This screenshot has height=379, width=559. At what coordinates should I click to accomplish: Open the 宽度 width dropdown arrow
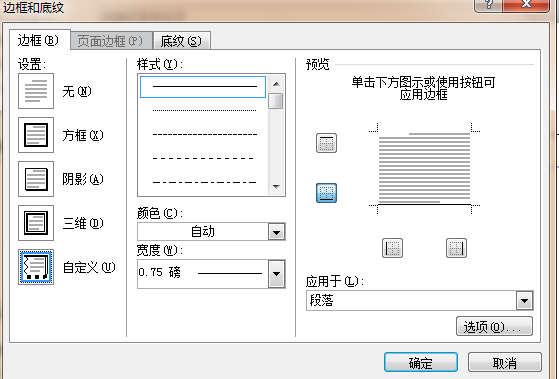(276, 274)
